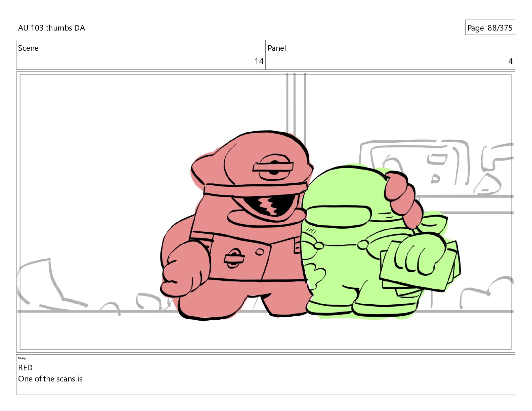Click the 'Scene' label

(x=28, y=48)
